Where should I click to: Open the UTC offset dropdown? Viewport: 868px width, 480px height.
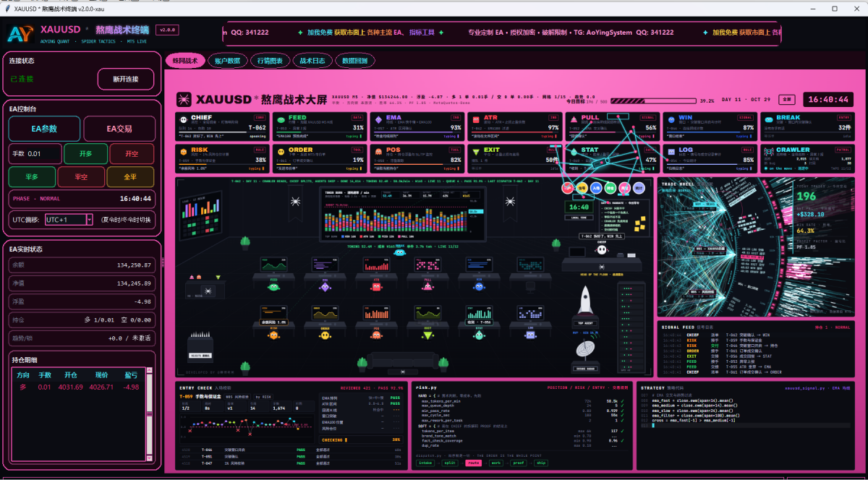click(x=69, y=219)
